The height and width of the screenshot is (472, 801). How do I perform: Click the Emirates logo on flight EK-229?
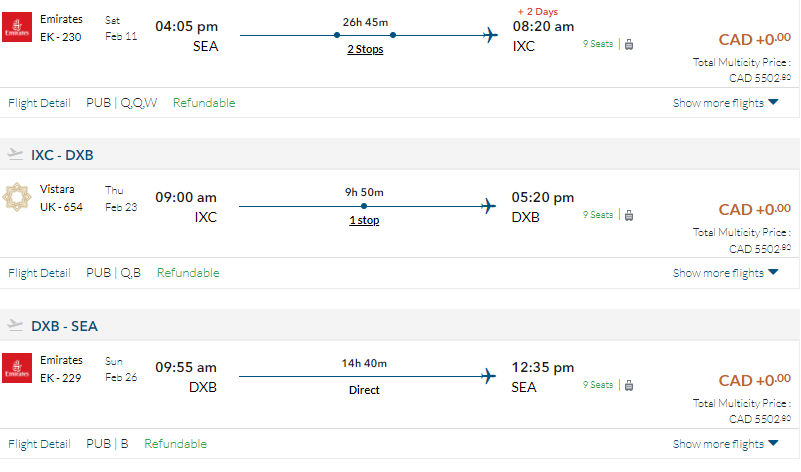pos(17,368)
